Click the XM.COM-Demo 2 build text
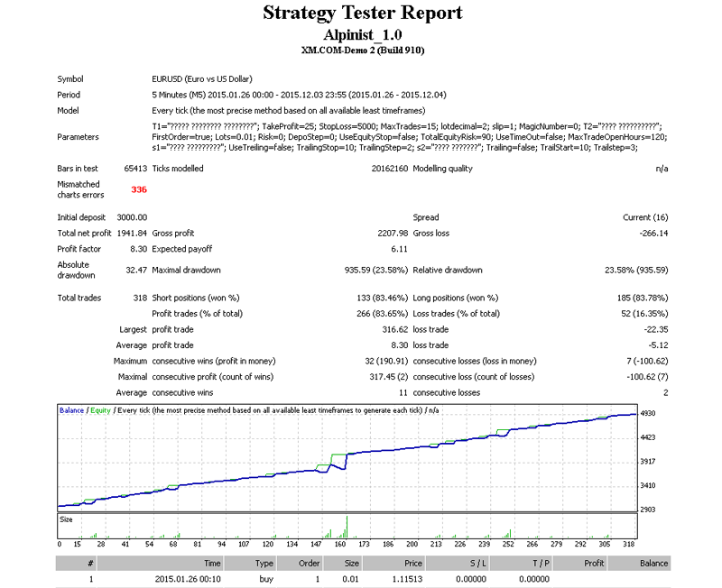The width and height of the screenshot is (722, 588). click(x=362, y=50)
